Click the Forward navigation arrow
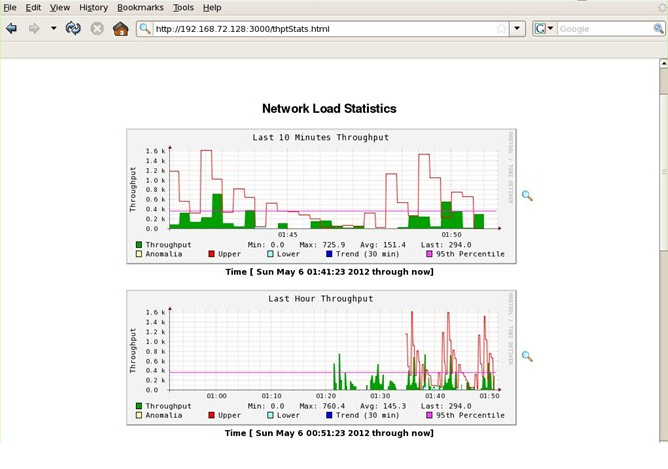 pos(34,29)
